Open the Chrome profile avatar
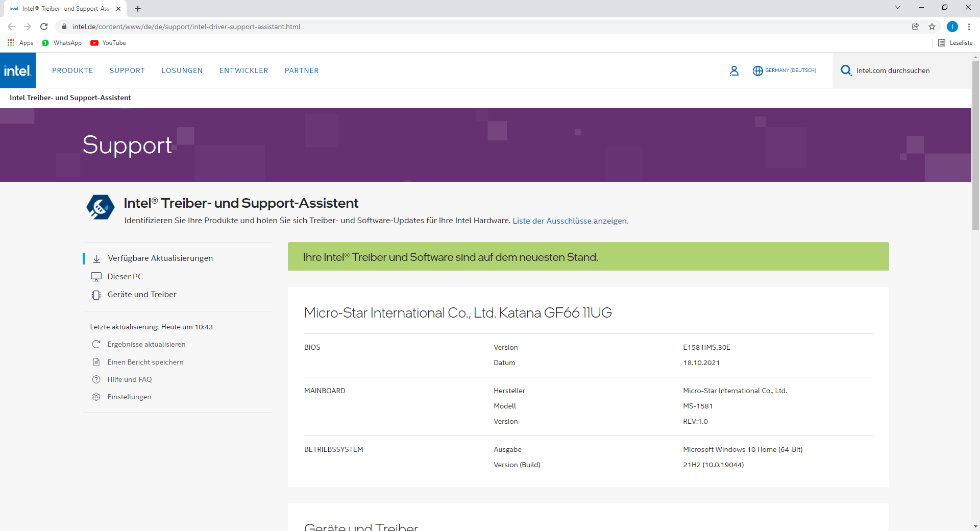Viewport: 980px width, 531px height. pos(952,27)
